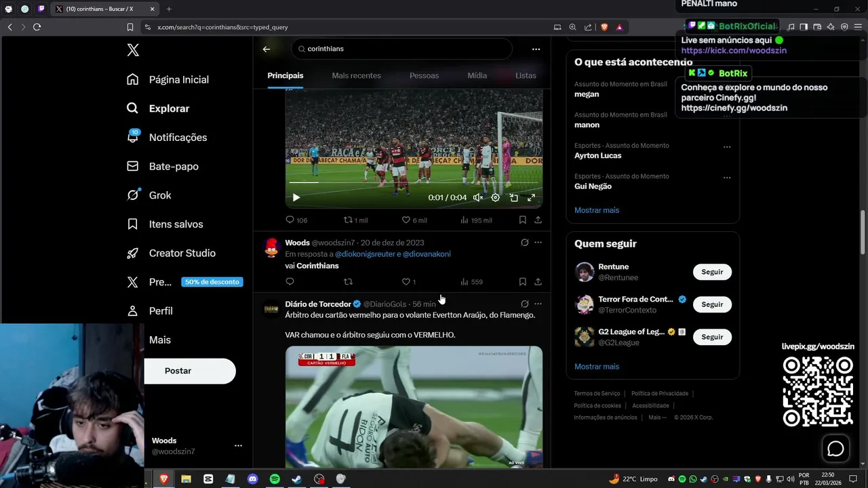Bookmark the video post

point(522,220)
